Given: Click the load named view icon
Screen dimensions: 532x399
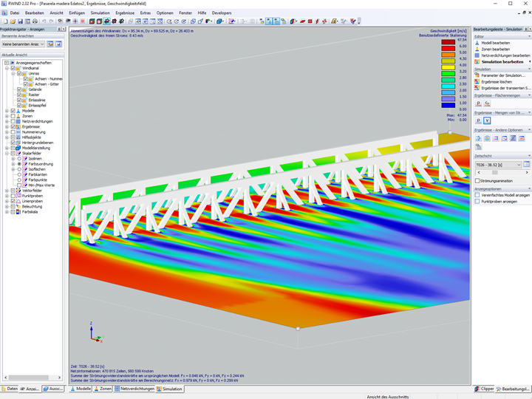Looking at the screenshot, I should pos(50,44).
